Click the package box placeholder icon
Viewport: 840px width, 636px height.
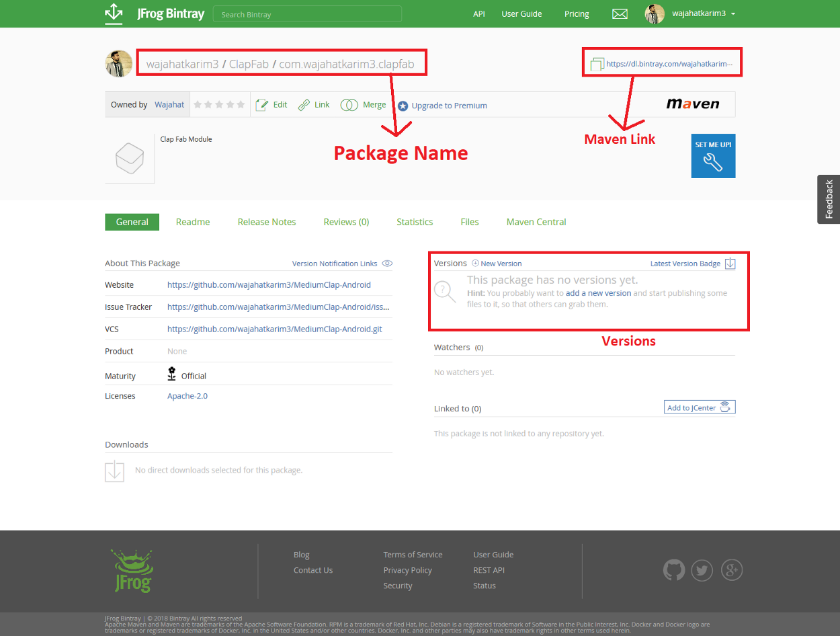pos(130,159)
